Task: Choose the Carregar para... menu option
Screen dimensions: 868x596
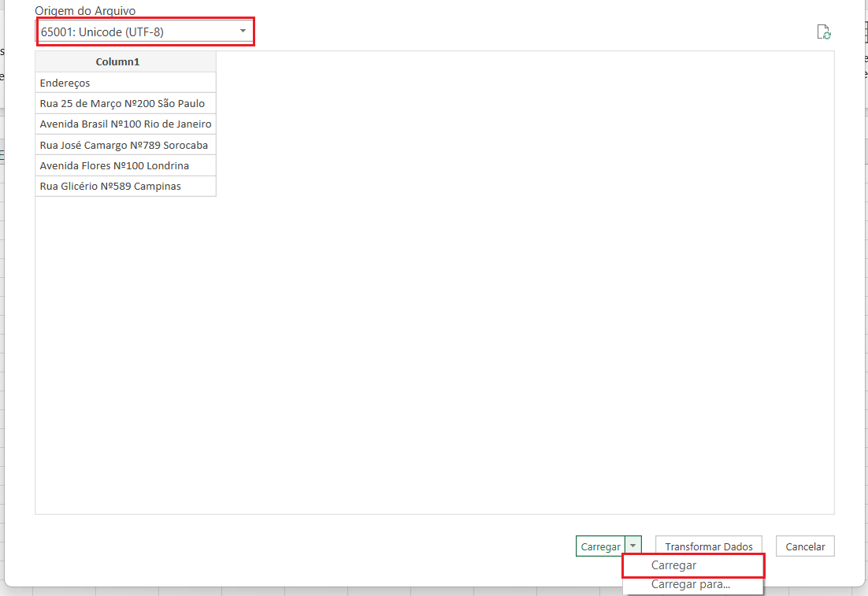Action: coord(690,585)
